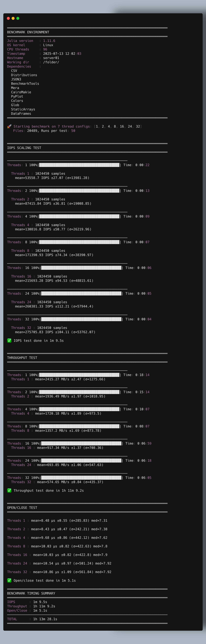Click mean=53558.7 IOPS result line

[52, 178]
